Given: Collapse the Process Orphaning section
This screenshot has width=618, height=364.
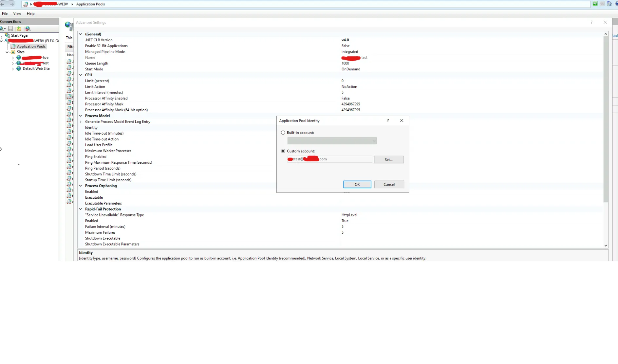Looking at the screenshot, I should [81, 186].
